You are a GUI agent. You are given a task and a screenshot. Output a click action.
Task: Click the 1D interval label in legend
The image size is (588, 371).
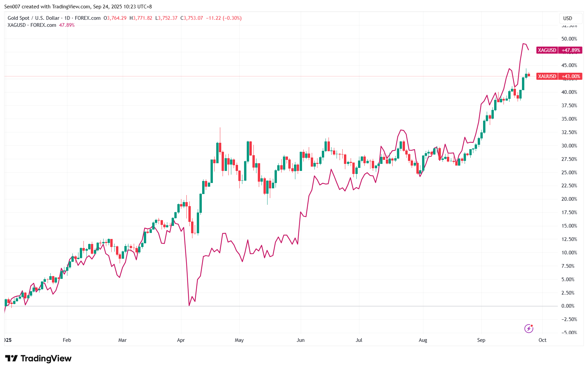tap(67, 18)
